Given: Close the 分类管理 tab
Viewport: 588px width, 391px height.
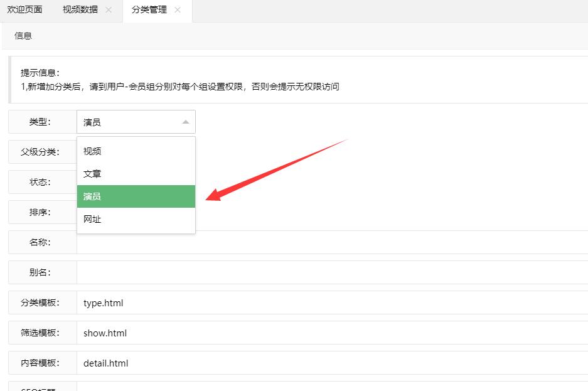Looking at the screenshot, I should click(178, 10).
